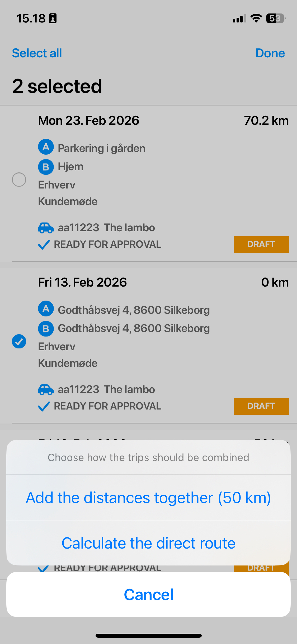Tap the car icon on Mon 23 Feb trip
The image size is (297, 644).
coord(46,228)
